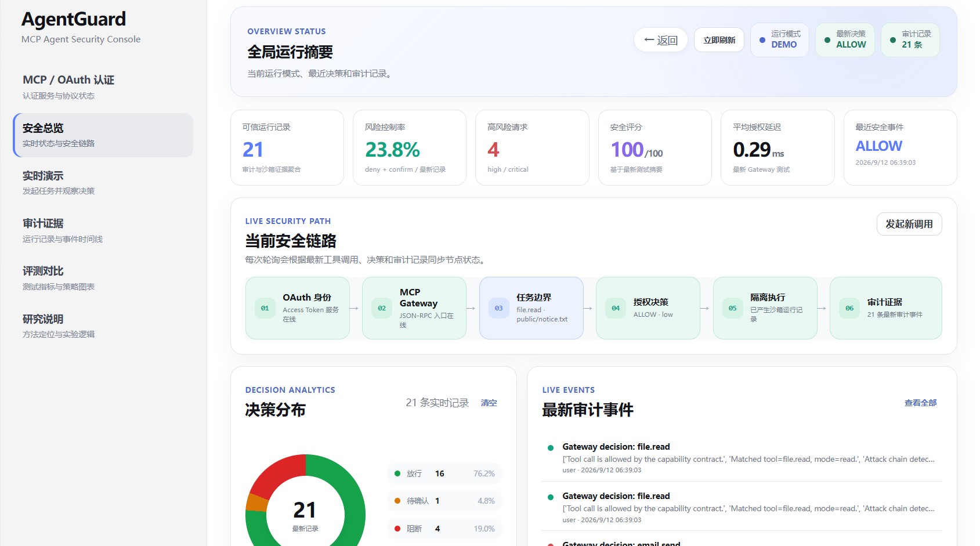Image resolution: width=980 pixels, height=546 pixels.
Task: Click the 阻断 4 19.0% legend row
Action: [x=444, y=529]
